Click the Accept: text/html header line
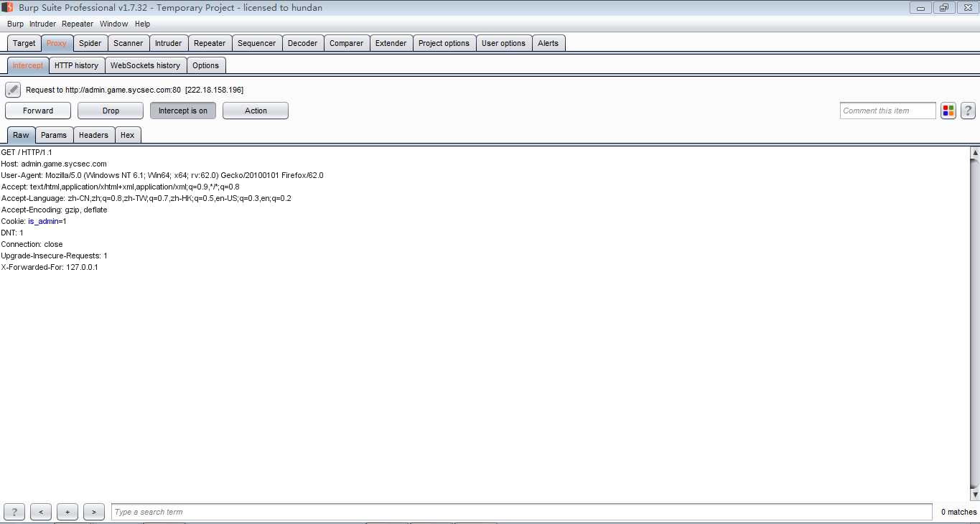This screenshot has height=524, width=980. coord(121,187)
